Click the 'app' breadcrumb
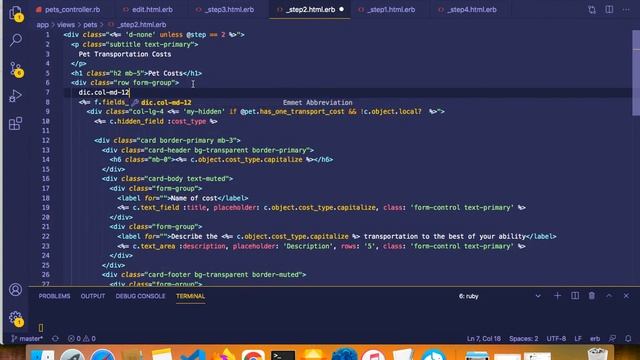 click(x=42, y=24)
